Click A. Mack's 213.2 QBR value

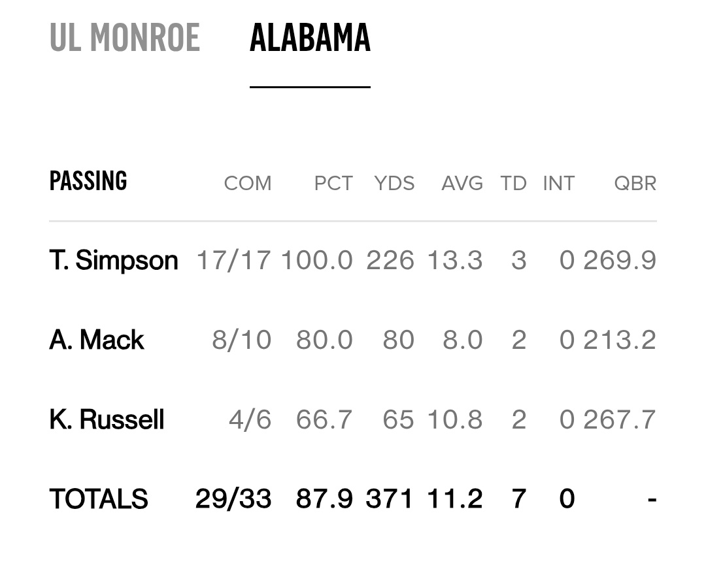(620, 340)
